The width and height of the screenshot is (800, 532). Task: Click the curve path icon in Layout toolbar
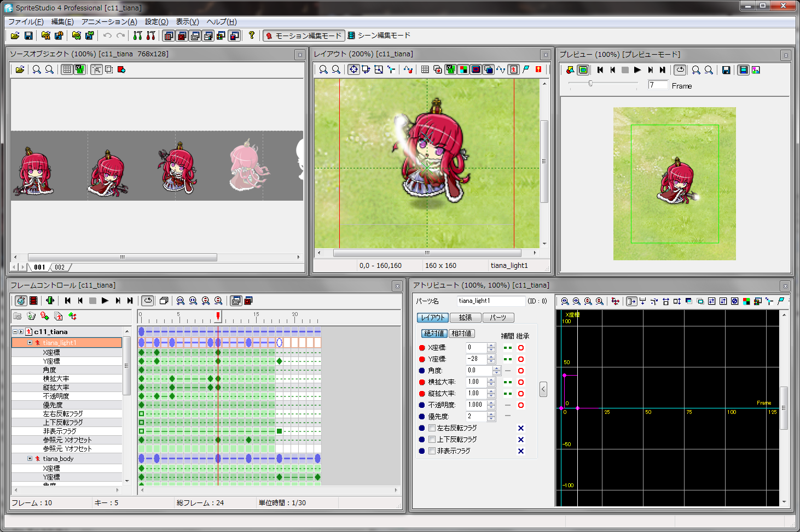click(x=501, y=69)
